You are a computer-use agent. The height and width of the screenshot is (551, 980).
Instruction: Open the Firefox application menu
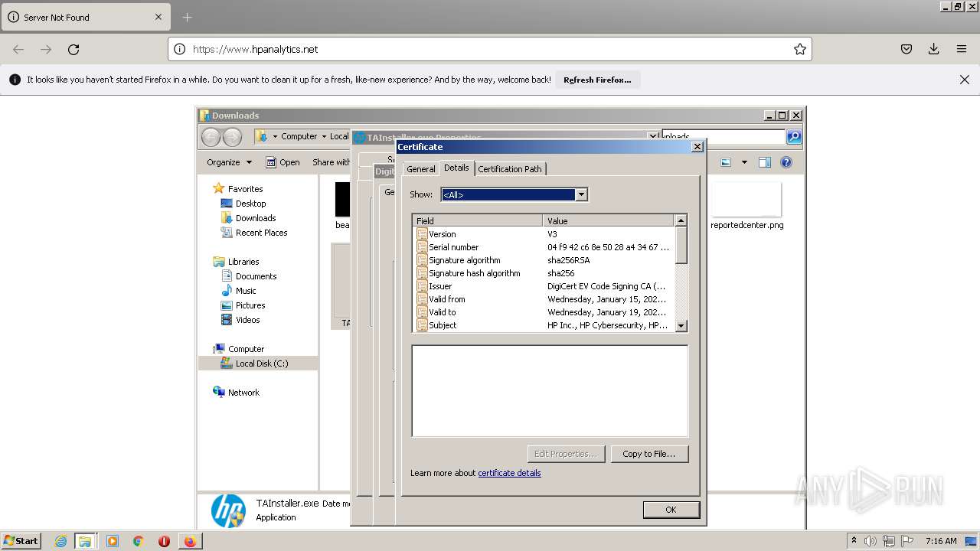962,49
